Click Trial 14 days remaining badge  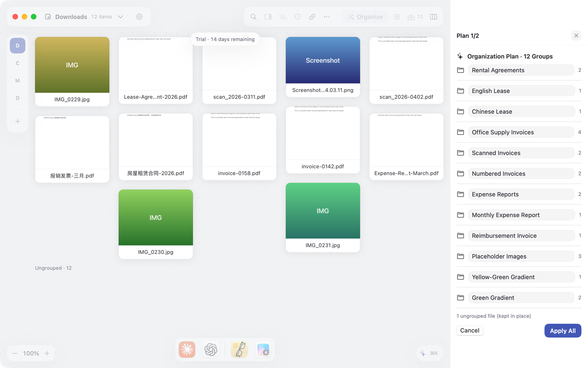(x=225, y=39)
